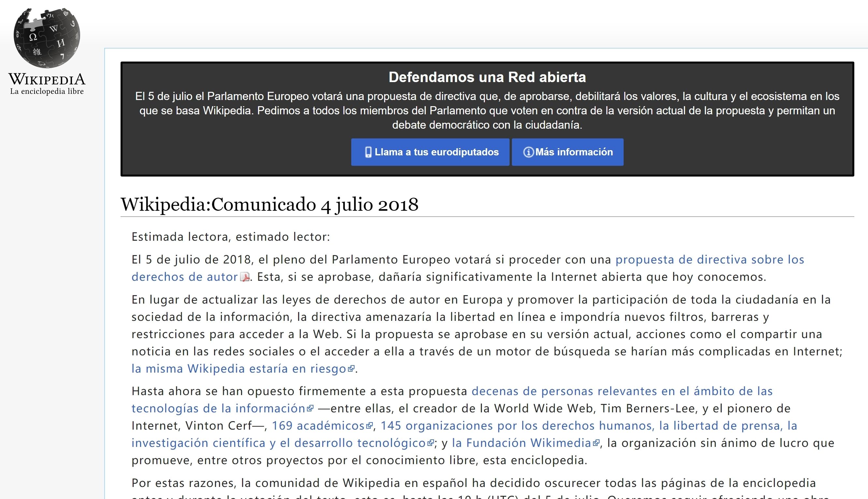Image resolution: width=868 pixels, height=499 pixels.
Task: Click the external-link icon after 'tecnologías de la información'
Action: (x=310, y=408)
